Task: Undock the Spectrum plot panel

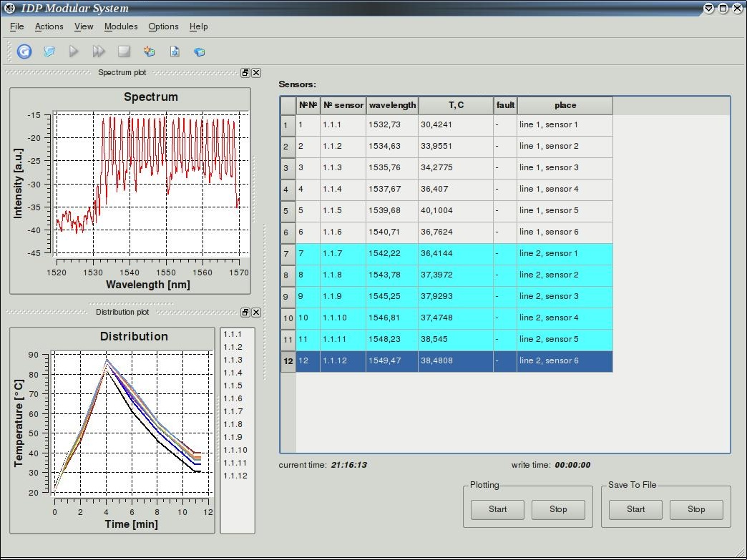Action: 245,73
